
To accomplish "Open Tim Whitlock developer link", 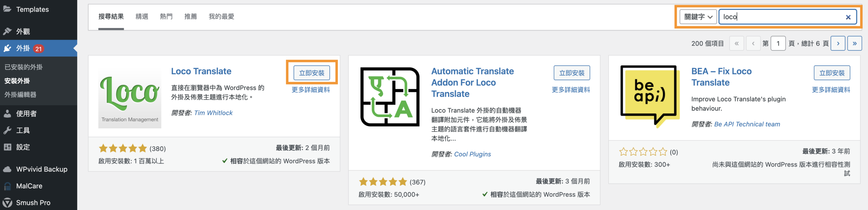I will click(x=213, y=113).
